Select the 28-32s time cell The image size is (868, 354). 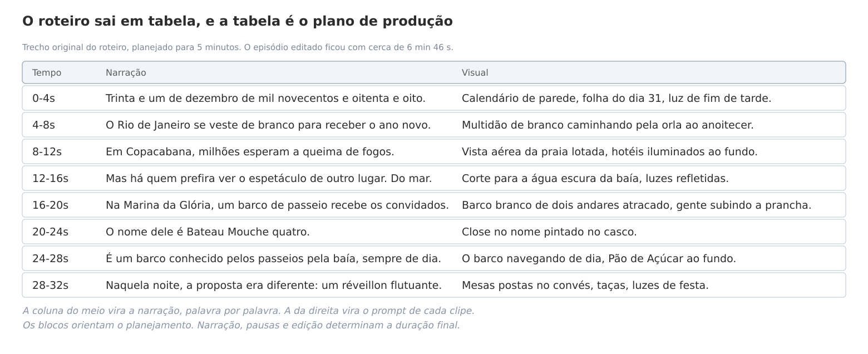pos(50,286)
